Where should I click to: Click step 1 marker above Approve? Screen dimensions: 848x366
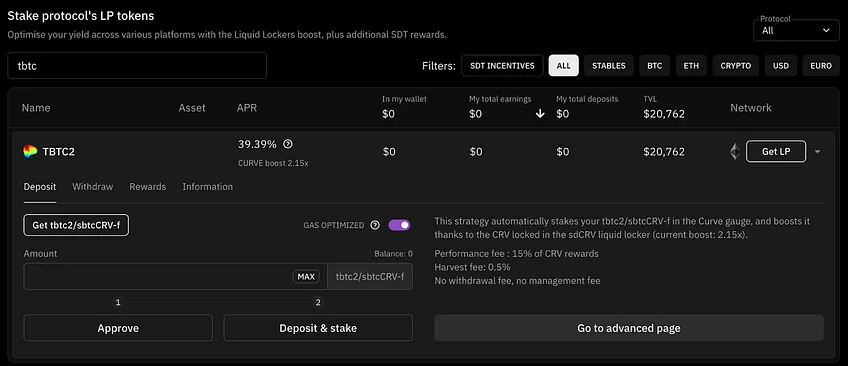click(118, 302)
